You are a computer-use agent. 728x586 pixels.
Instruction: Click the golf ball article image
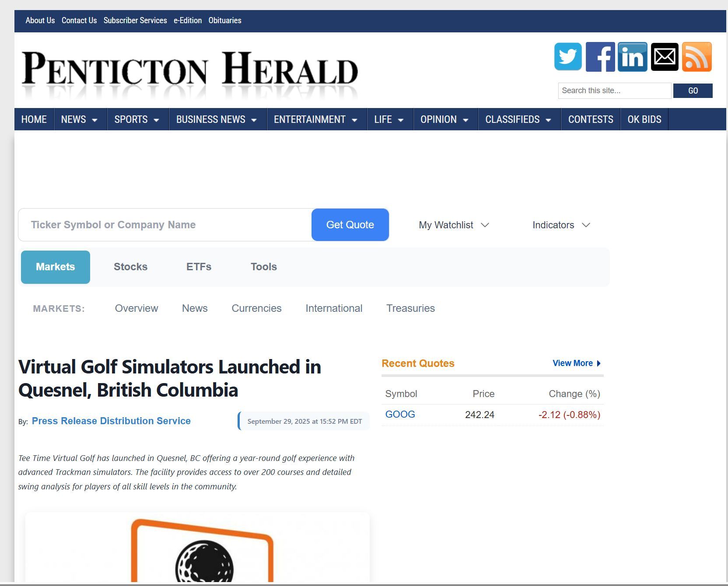coord(197,548)
